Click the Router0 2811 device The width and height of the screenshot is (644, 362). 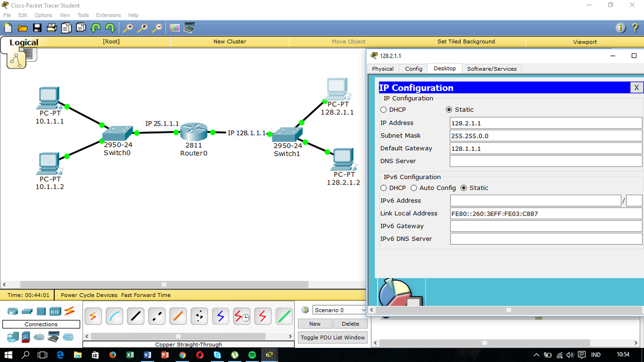point(194,132)
